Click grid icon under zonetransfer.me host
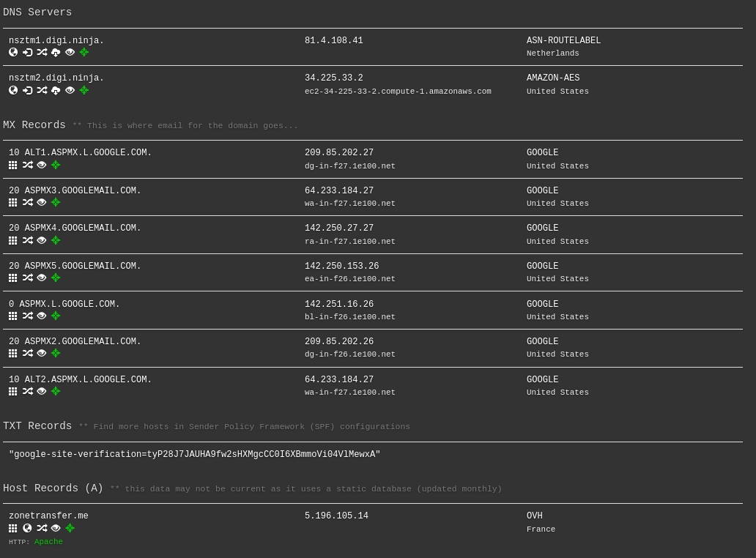This screenshot has height=558, width=756. pyautogui.click(x=13, y=528)
